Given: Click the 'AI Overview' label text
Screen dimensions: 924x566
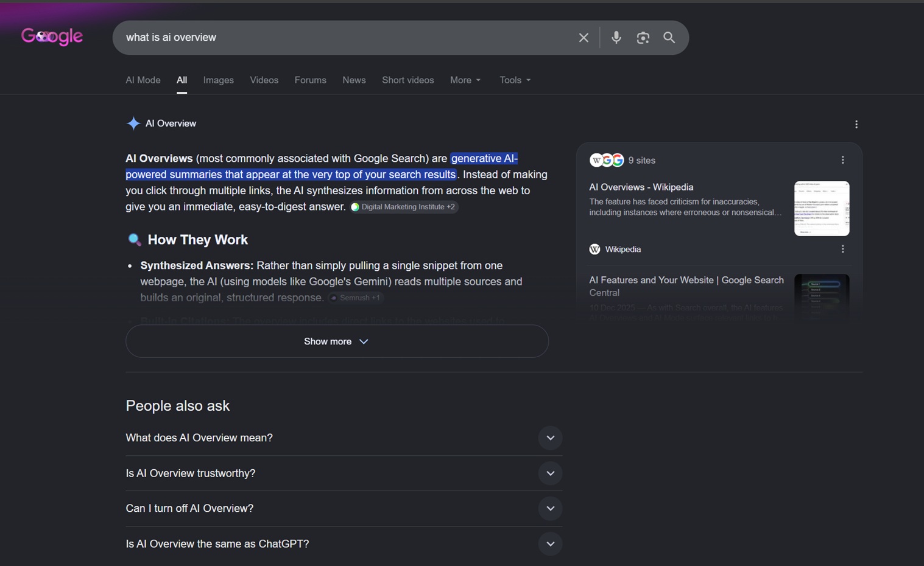Looking at the screenshot, I should tap(171, 124).
